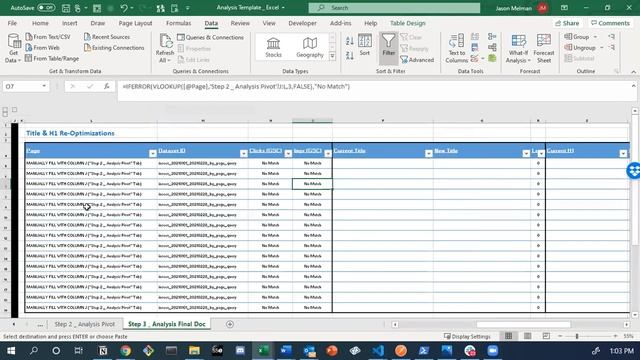Switch to the Table Design tab
The width and height of the screenshot is (640, 360).
pos(407,23)
